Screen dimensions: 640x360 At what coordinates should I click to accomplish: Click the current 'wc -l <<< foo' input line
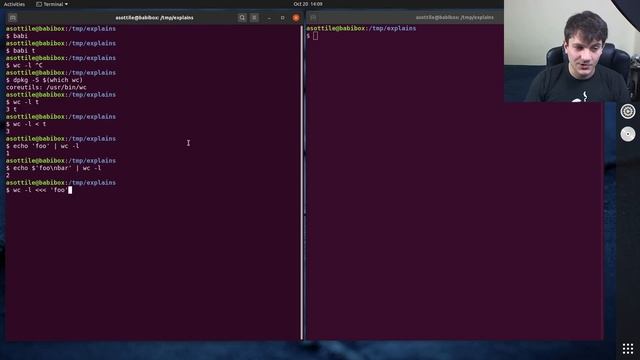pos(39,190)
